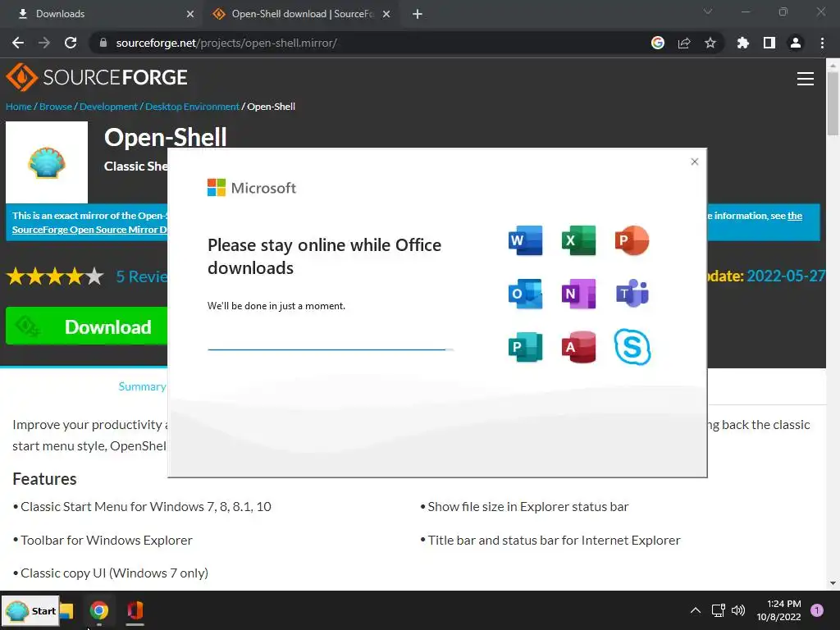This screenshot has height=630, width=840.
Task: Click the 2022-05-27 update date
Action: [x=786, y=276]
